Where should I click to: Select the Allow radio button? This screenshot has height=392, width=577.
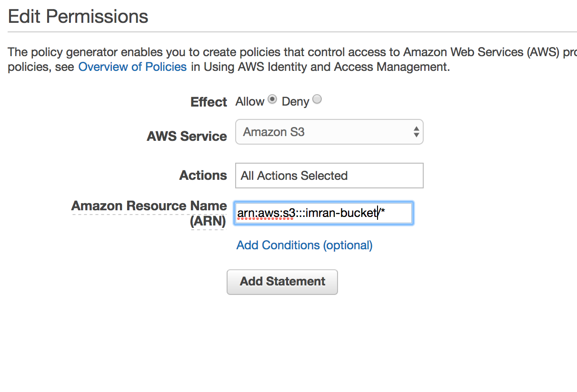click(x=272, y=99)
